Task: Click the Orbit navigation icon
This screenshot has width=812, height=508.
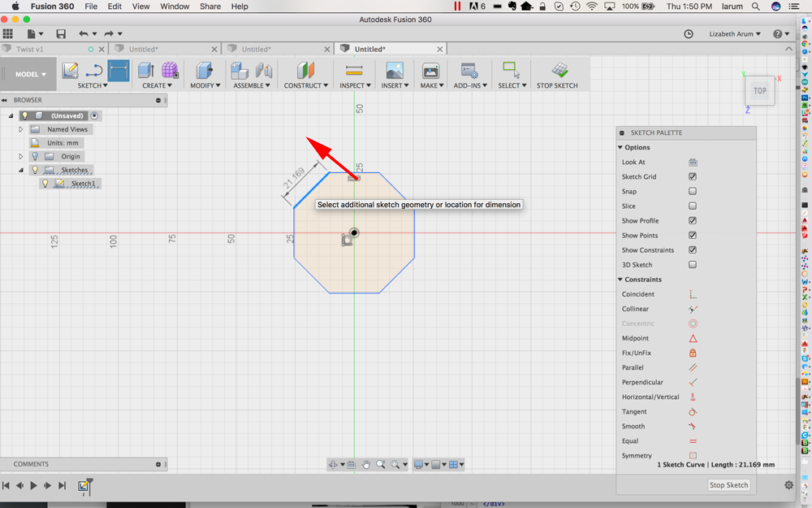Action: click(333, 464)
